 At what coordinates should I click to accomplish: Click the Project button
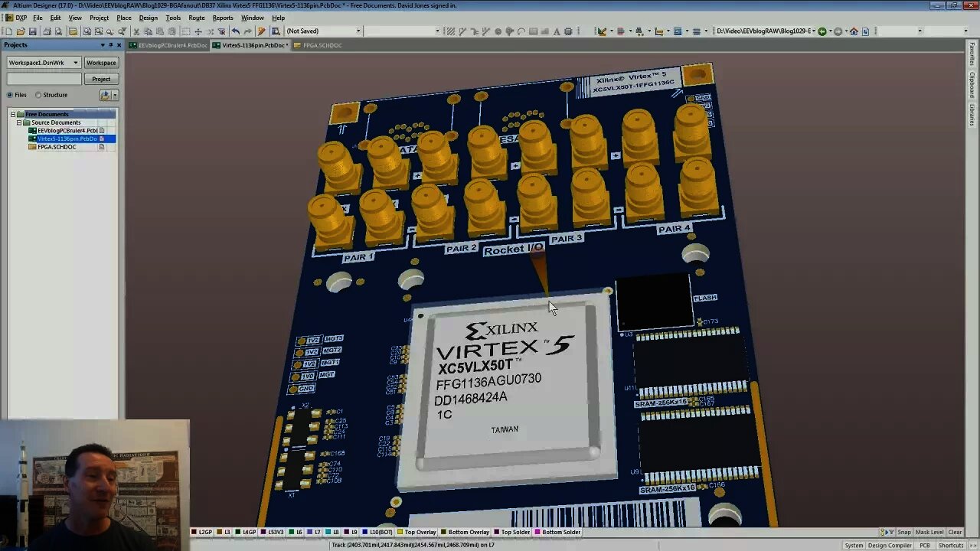point(101,79)
